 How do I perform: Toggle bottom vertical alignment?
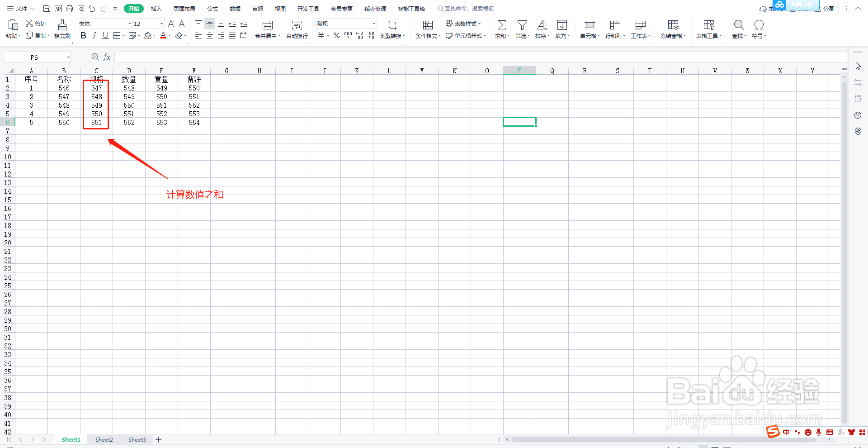point(221,24)
